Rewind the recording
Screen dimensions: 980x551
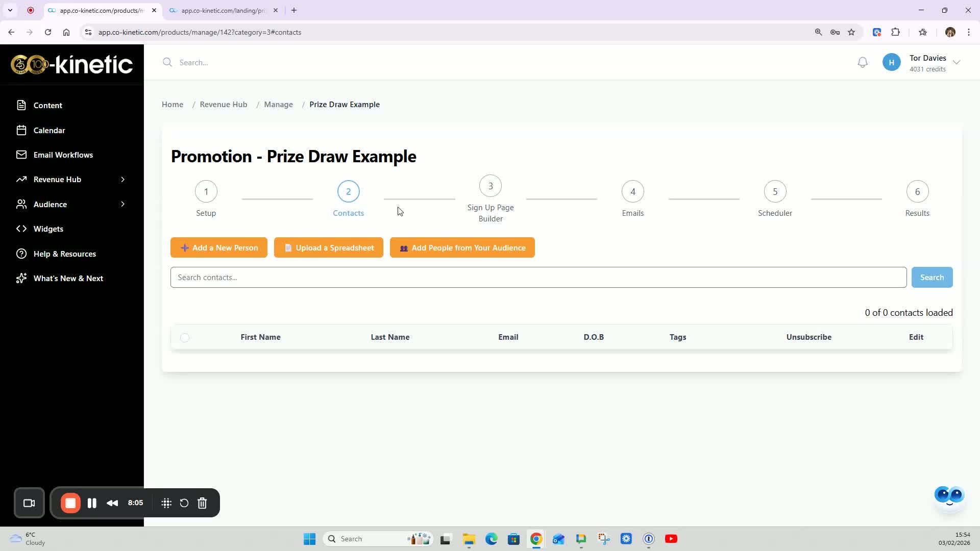point(112,504)
